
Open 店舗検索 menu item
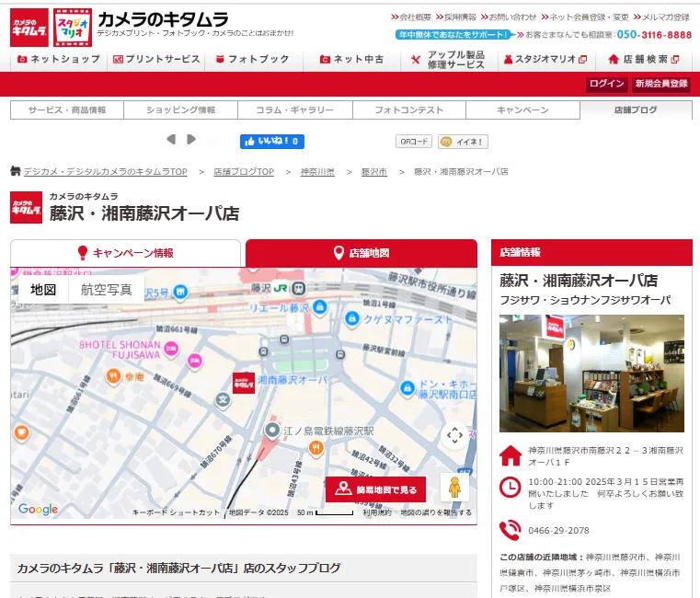click(x=643, y=59)
